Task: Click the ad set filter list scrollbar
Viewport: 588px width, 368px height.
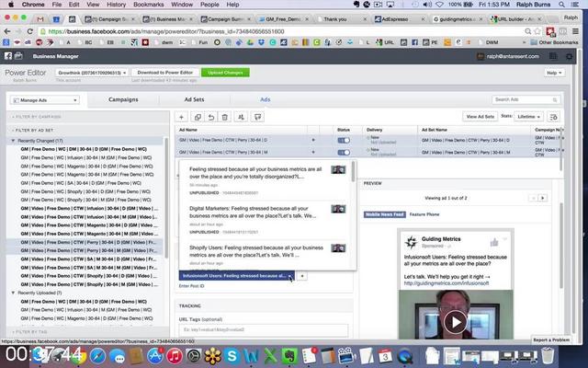Action: tap(166, 199)
